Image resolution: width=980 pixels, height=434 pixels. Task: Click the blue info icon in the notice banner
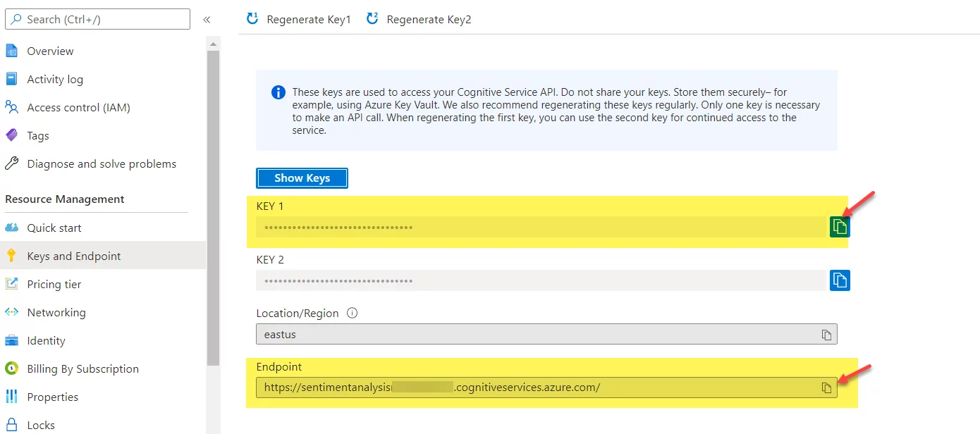[278, 92]
